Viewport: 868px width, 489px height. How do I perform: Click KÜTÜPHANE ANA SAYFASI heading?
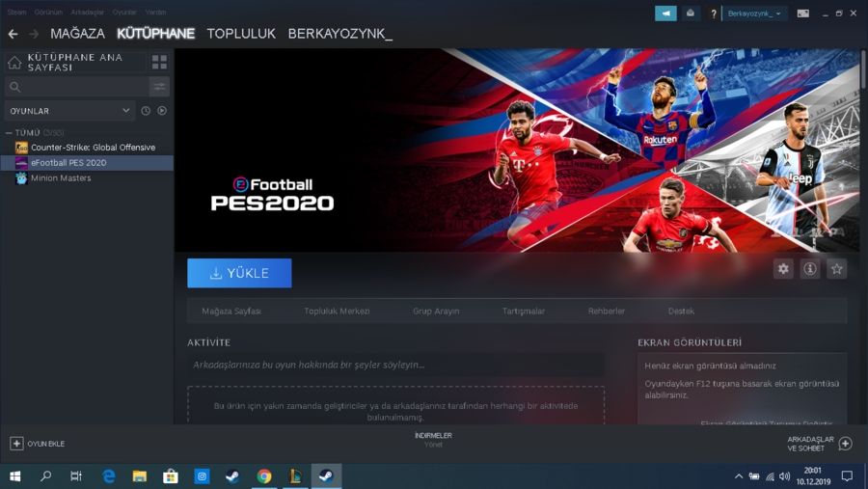75,63
